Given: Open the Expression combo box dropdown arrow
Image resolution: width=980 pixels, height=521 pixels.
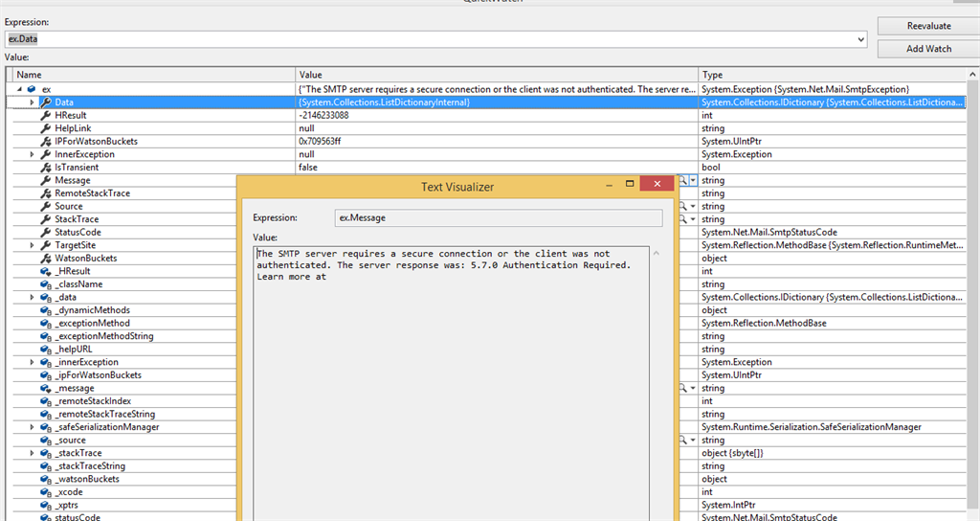Looking at the screenshot, I should click(x=860, y=38).
